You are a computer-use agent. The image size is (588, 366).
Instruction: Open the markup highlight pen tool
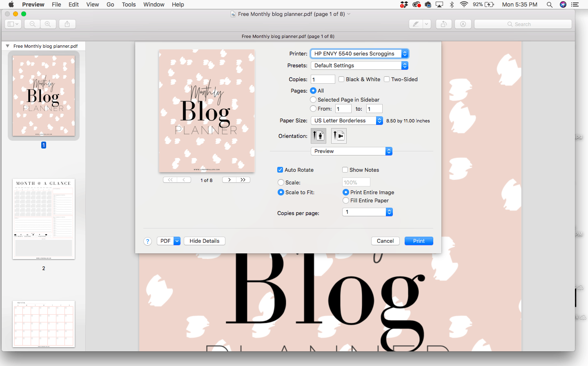[416, 24]
